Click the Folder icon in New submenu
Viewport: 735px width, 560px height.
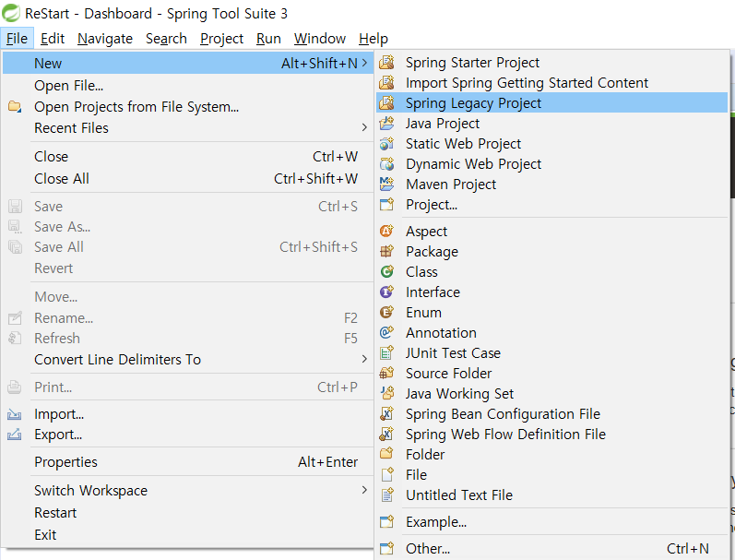coord(386,454)
